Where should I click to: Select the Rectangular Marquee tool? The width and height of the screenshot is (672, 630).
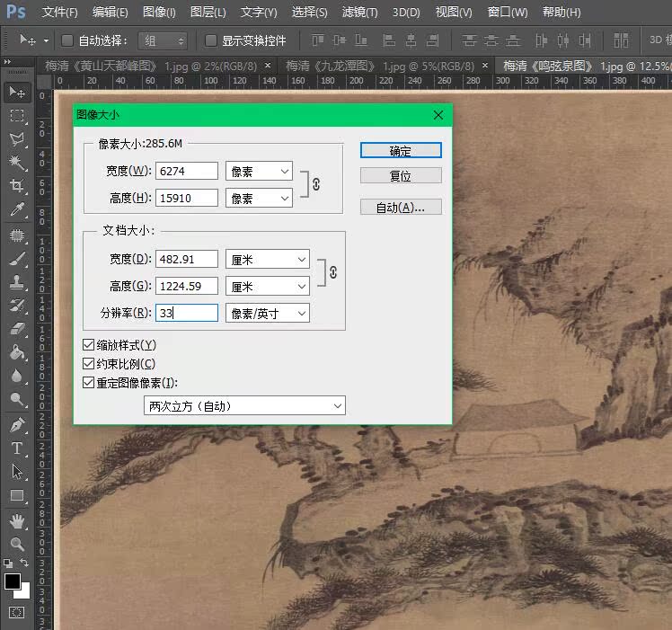point(17,115)
